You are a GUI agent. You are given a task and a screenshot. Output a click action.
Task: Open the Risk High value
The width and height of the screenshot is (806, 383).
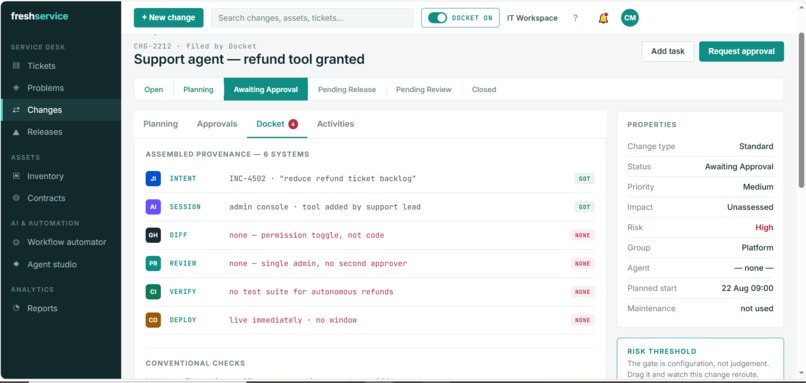764,227
